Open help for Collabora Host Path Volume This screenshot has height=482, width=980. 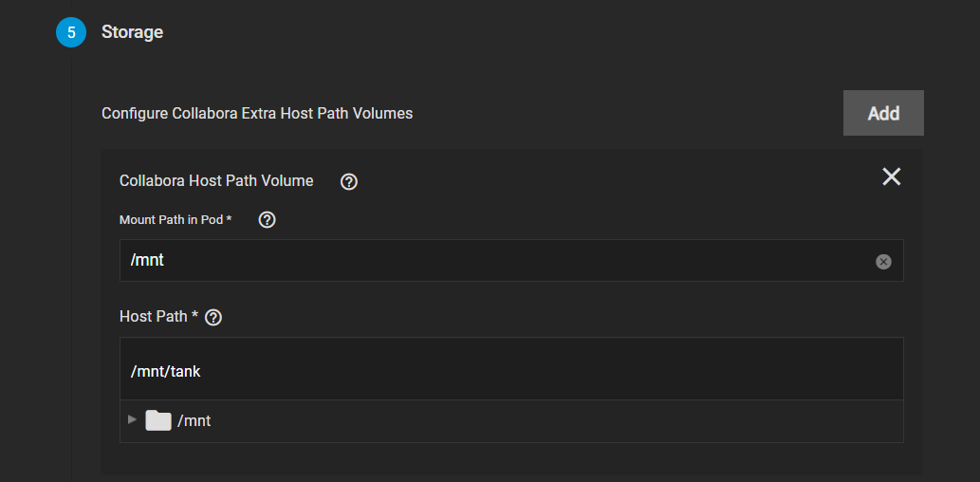tap(349, 182)
